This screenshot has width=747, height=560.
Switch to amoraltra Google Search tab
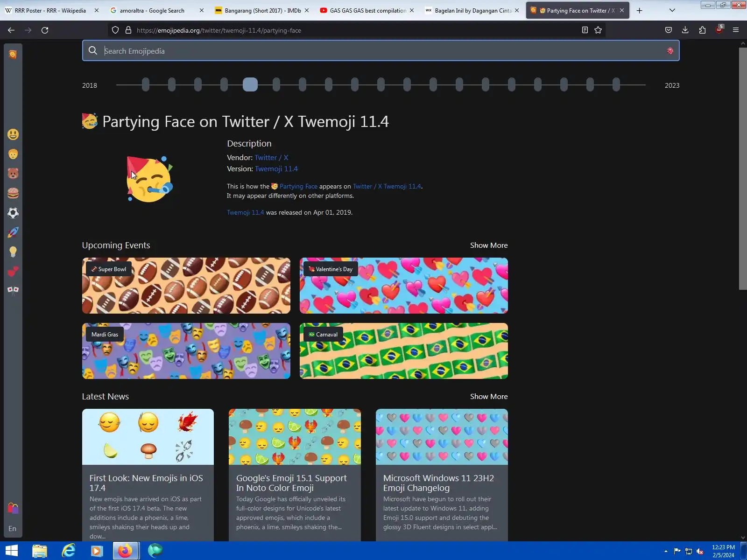(152, 10)
